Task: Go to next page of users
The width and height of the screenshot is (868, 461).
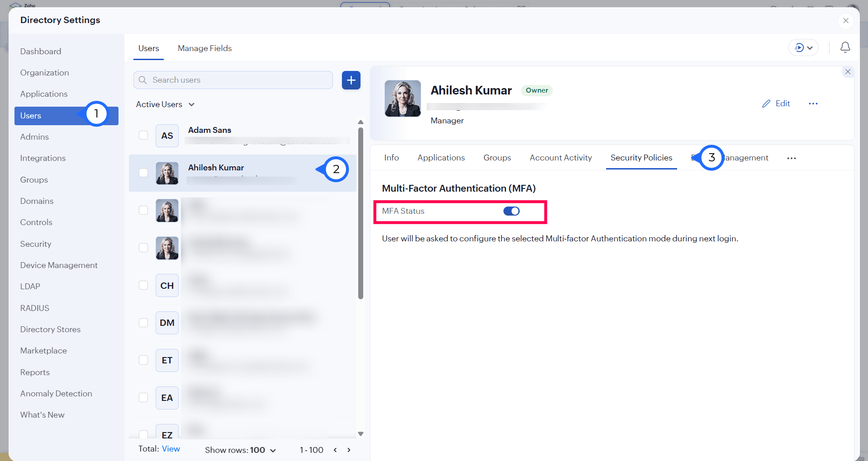Action: tap(349, 450)
